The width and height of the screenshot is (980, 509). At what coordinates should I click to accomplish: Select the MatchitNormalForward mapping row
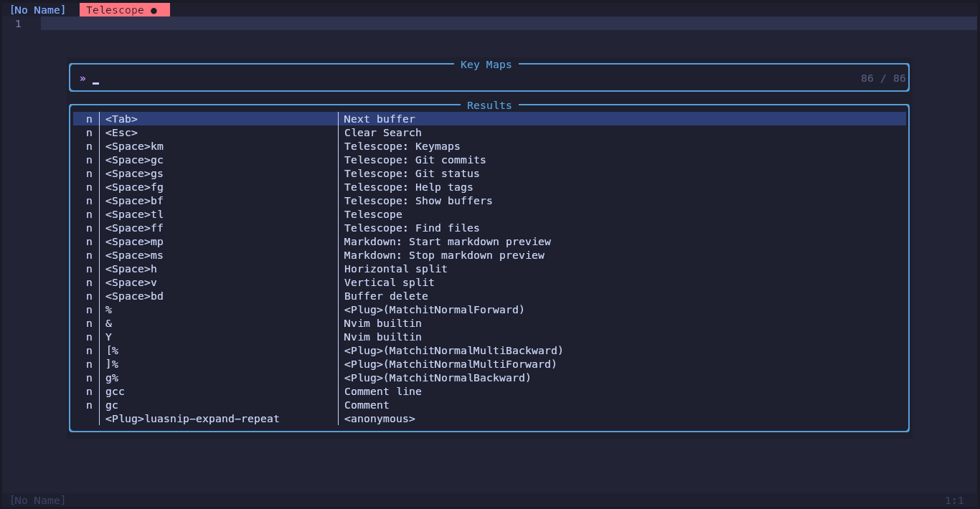489,310
